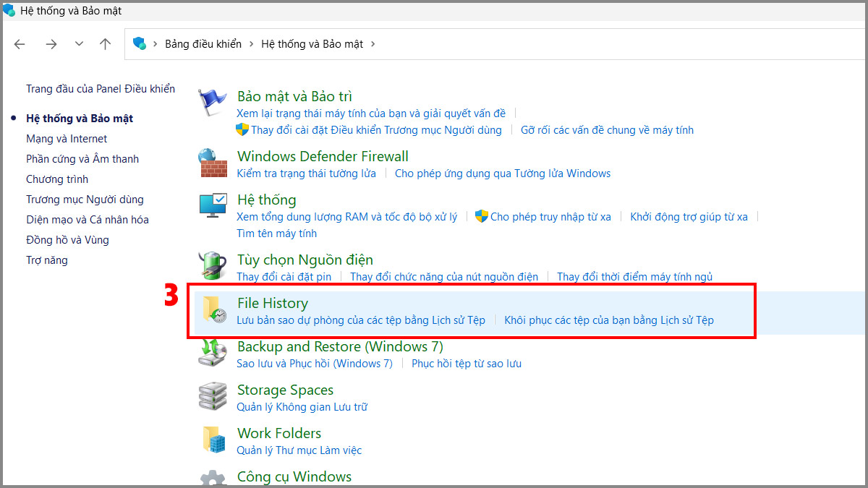This screenshot has height=488, width=868.
Task: Click the Kiểm tra trạng thái tường lửa link
Action: [306, 173]
